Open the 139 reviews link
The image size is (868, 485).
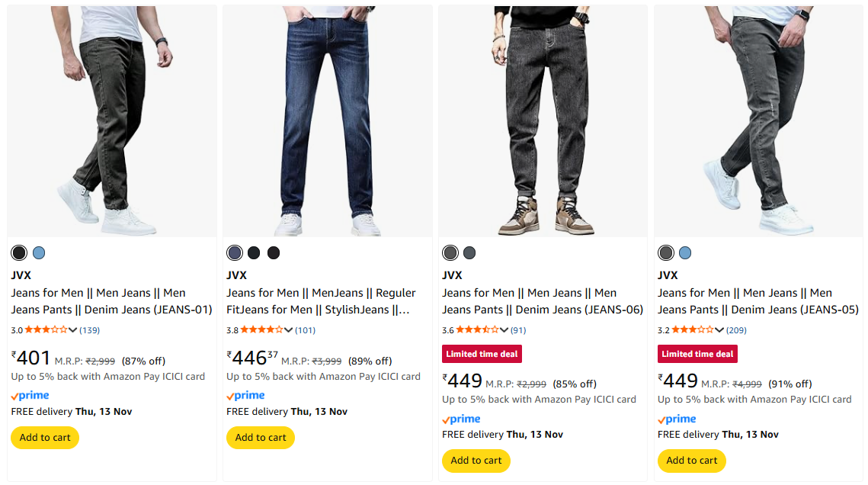click(x=90, y=330)
